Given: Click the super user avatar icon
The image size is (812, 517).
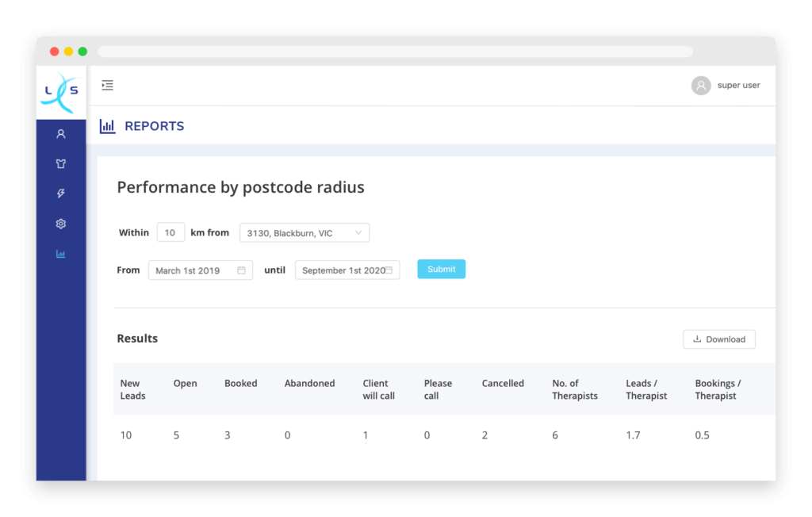Looking at the screenshot, I should click(701, 86).
